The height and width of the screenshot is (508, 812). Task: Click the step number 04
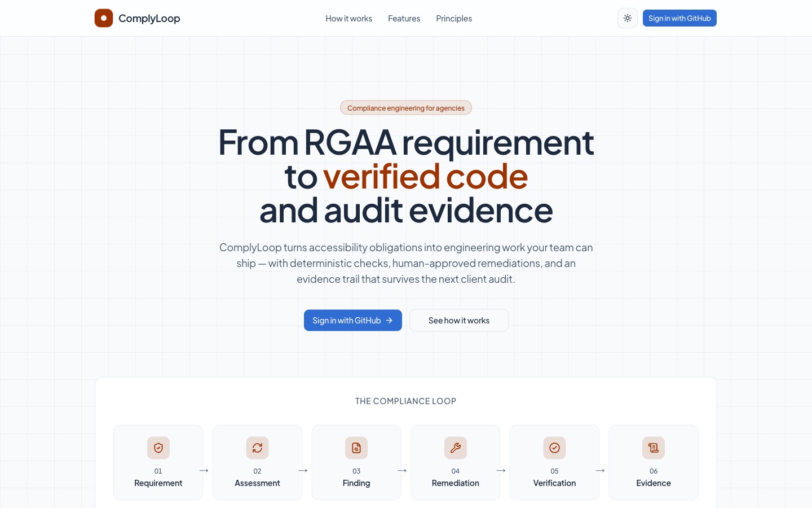(456, 471)
